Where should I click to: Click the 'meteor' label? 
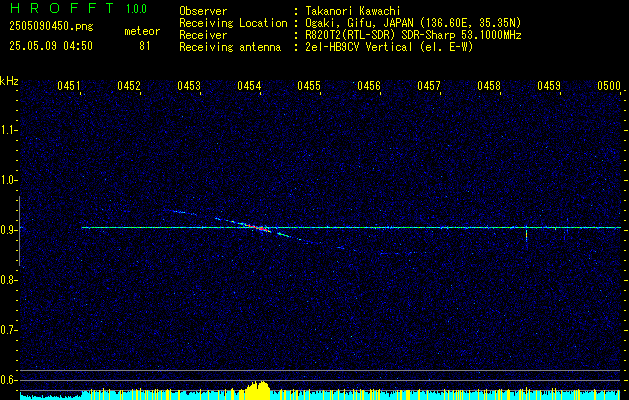(x=142, y=31)
